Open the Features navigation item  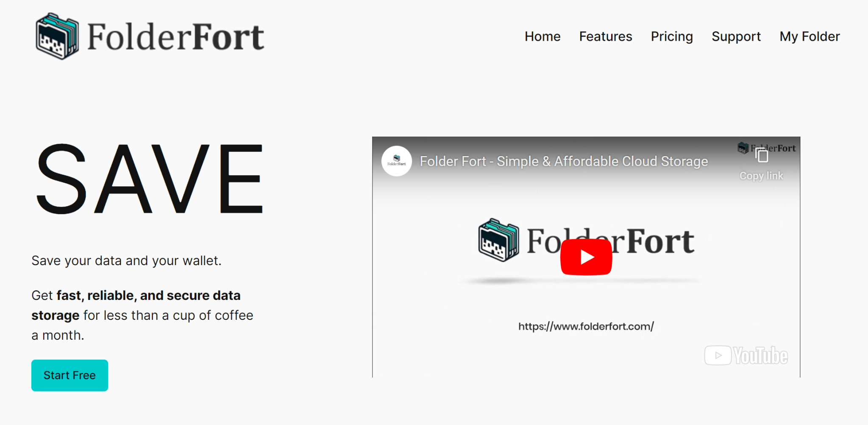pyautogui.click(x=605, y=36)
